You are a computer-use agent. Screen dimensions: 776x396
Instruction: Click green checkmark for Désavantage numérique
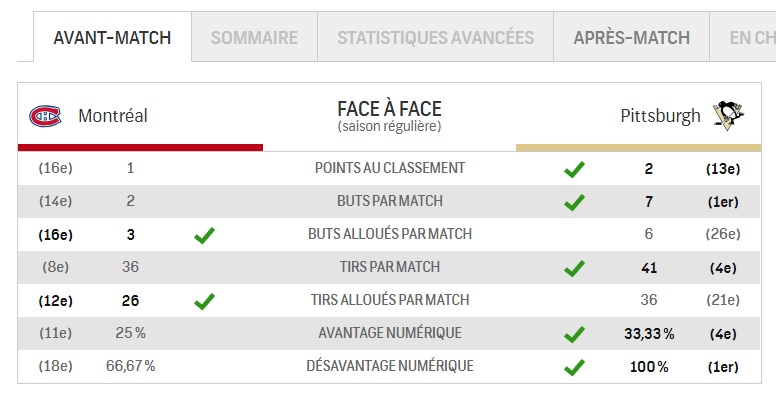coord(574,367)
